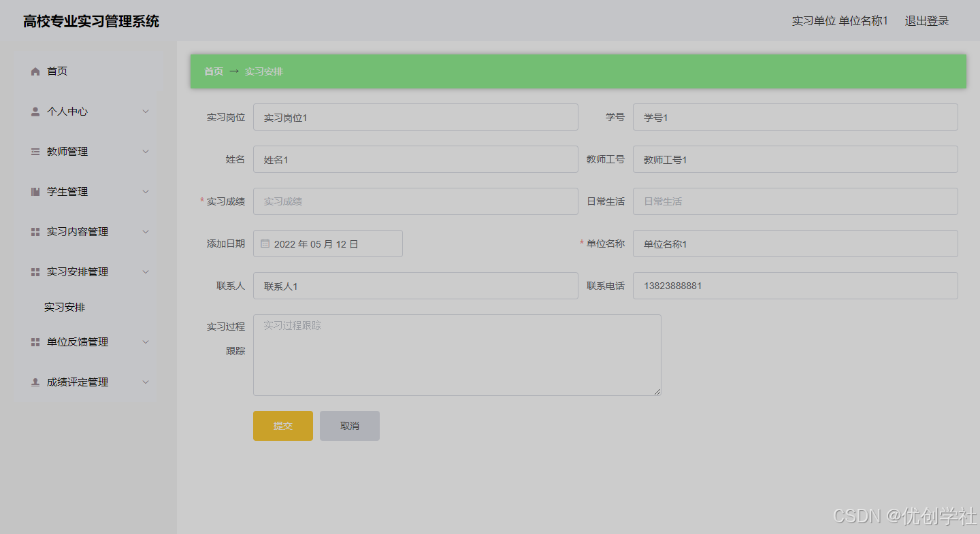Open the 实习内容管理 menu item

pyautogui.click(x=87, y=232)
